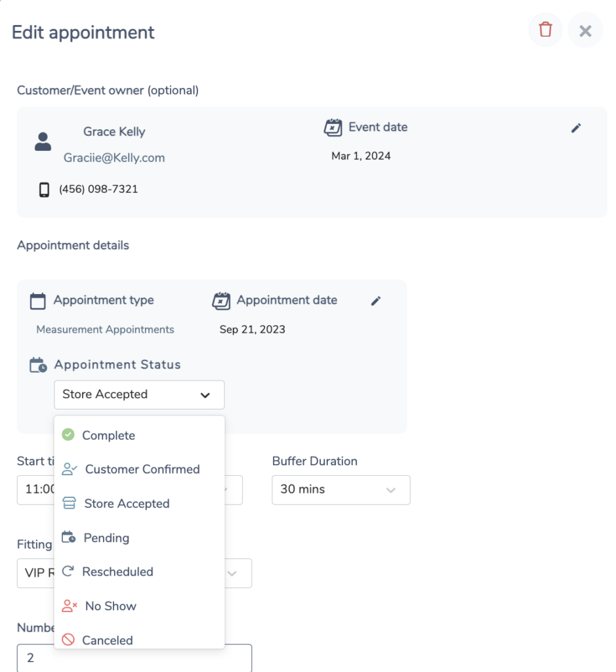Screen dimensions: 616x672
Task: Click the pencil icon beside Event date
Action: 576,128
